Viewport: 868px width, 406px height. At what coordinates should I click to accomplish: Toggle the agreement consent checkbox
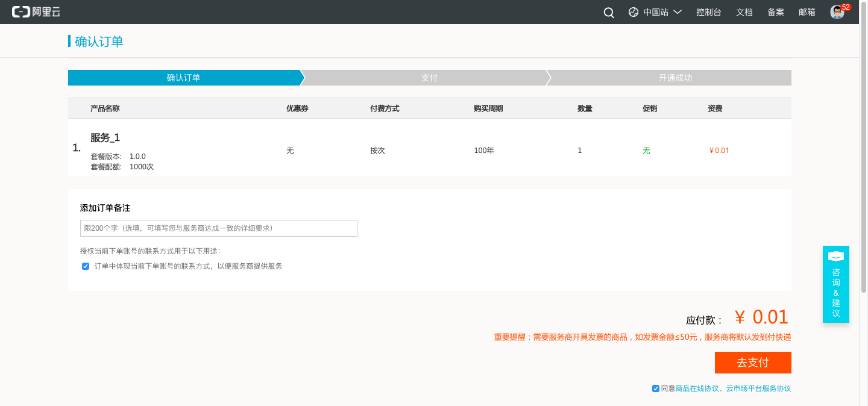click(656, 389)
